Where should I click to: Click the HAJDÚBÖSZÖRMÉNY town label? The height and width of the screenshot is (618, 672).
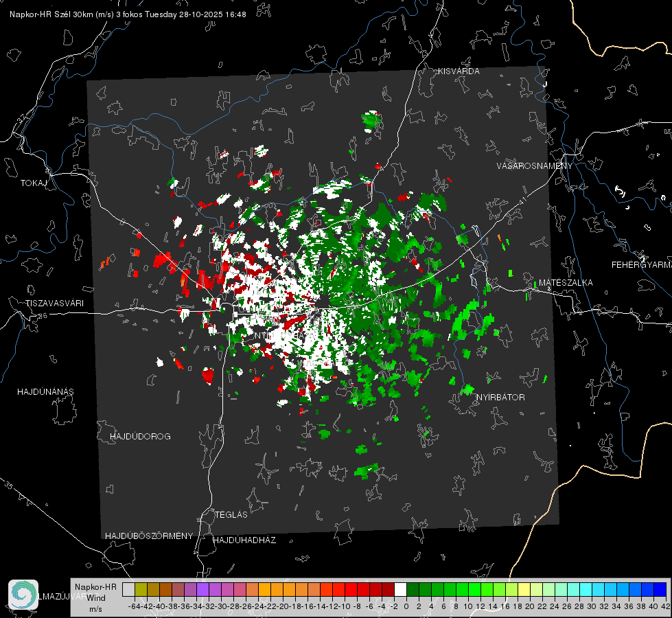click(x=149, y=536)
